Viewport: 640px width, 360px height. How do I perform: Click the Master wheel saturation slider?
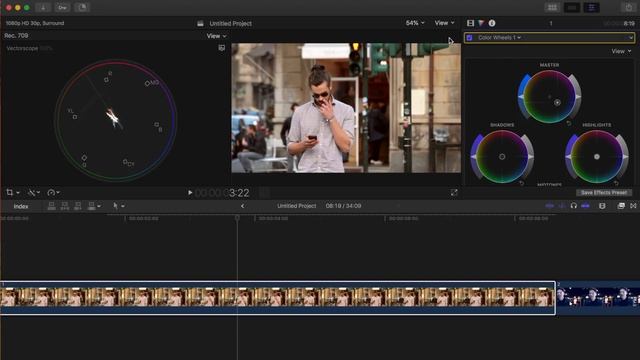tap(521, 97)
